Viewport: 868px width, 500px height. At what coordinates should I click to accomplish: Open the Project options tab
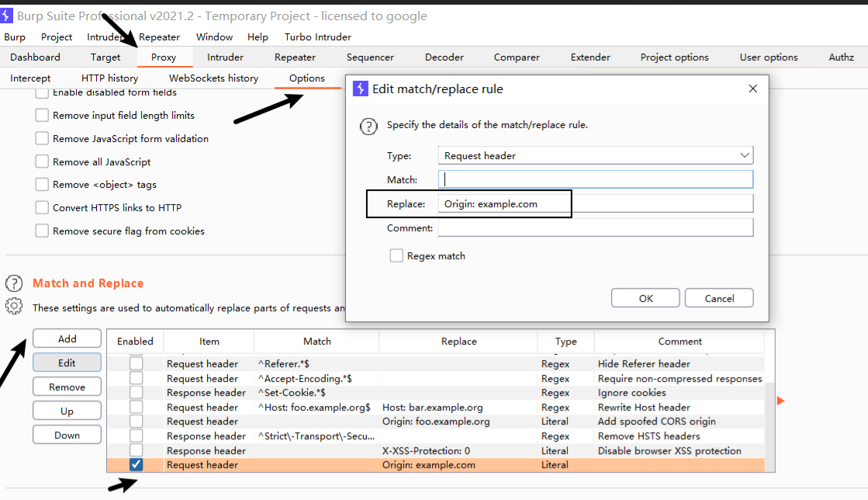674,57
